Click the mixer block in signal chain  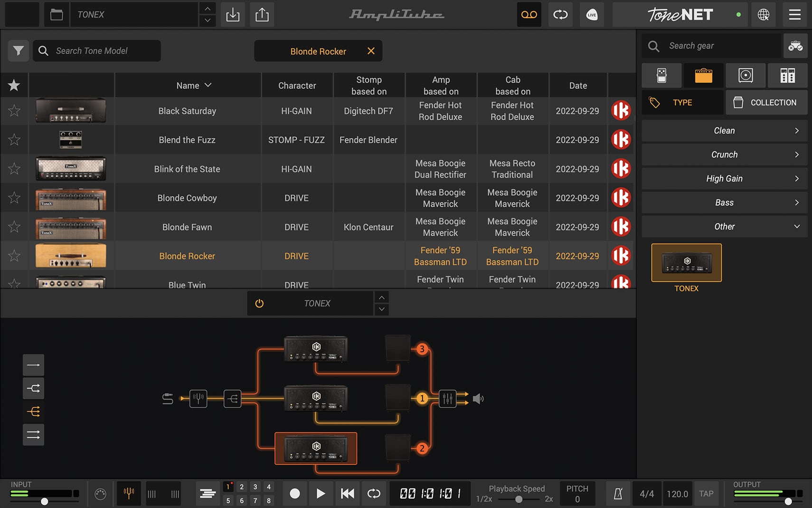(448, 398)
